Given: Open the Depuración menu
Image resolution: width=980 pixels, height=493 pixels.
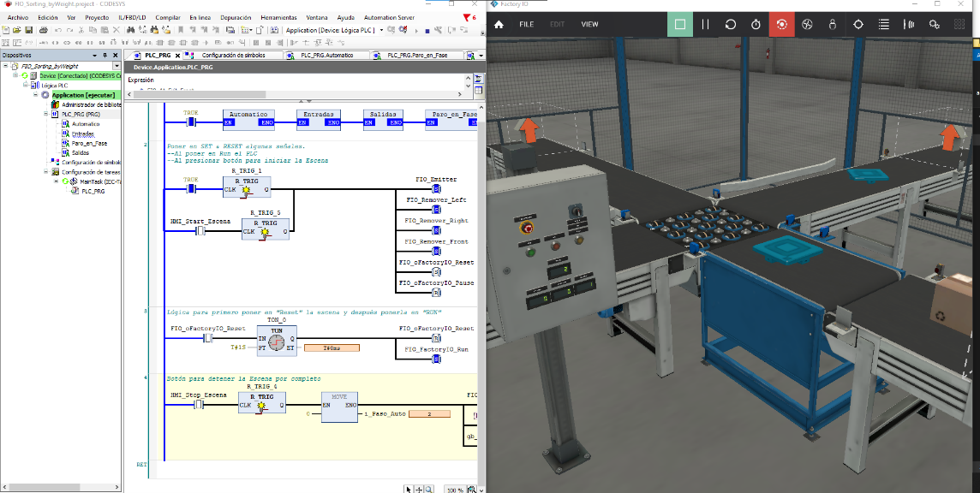Looking at the screenshot, I should (x=236, y=17).
